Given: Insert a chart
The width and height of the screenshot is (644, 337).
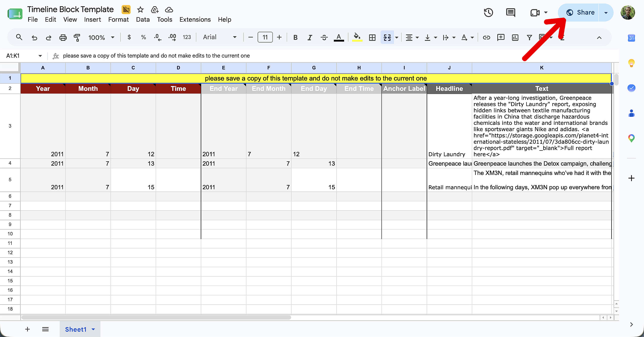Looking at the screenshot, I should (515, 38).
